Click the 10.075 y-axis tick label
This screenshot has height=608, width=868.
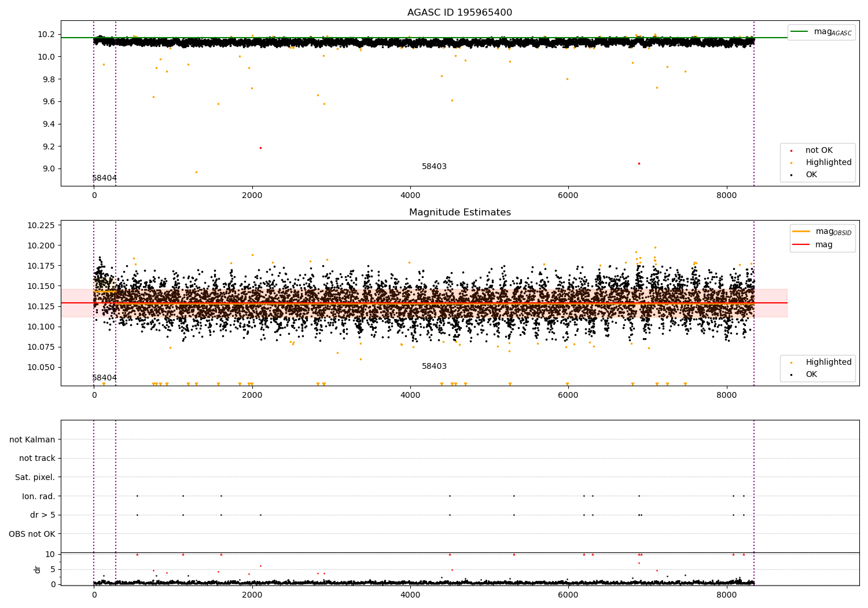(42, 347)
